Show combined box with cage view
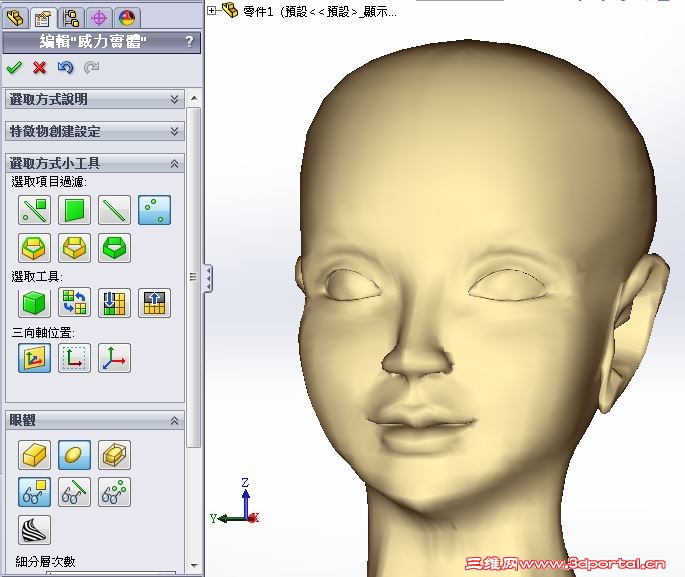Image resolution: width=685 pixels, height=577 pixels. (x=114, y=455)
